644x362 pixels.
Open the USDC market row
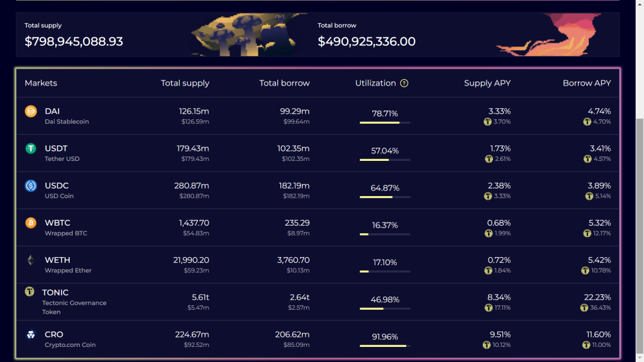[x=318, y=190]
